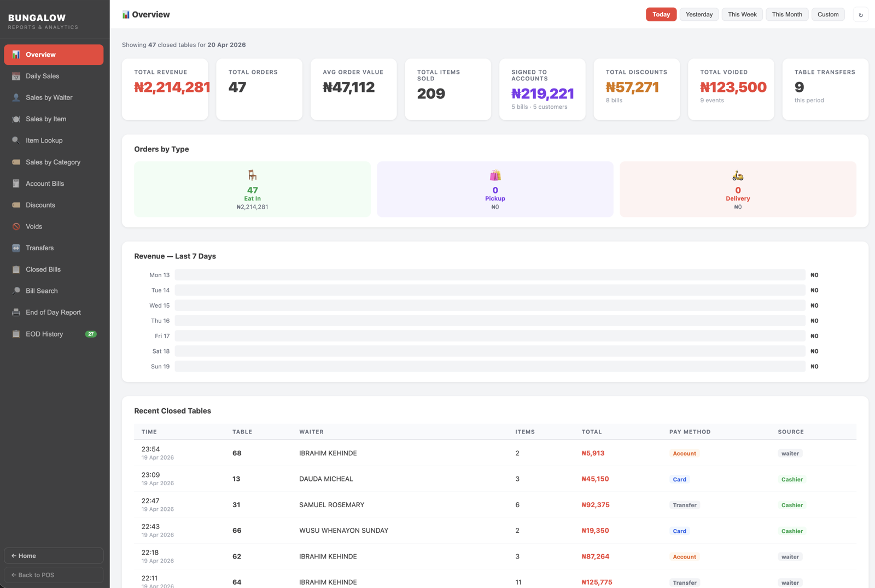The width and height of the screenshot is (875, 588).
Task: Click the Sun 19 revenue bar
Action: coord(490,367)
